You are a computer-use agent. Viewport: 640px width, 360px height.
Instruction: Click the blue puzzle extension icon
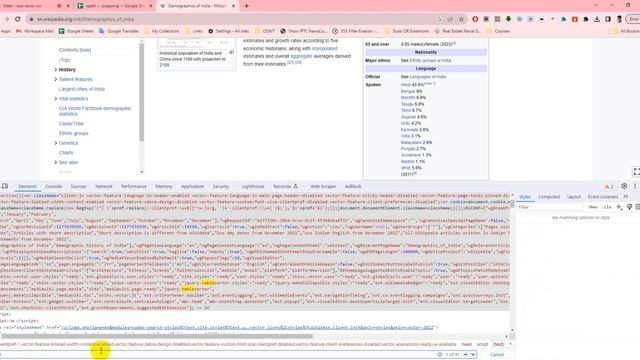563,19
